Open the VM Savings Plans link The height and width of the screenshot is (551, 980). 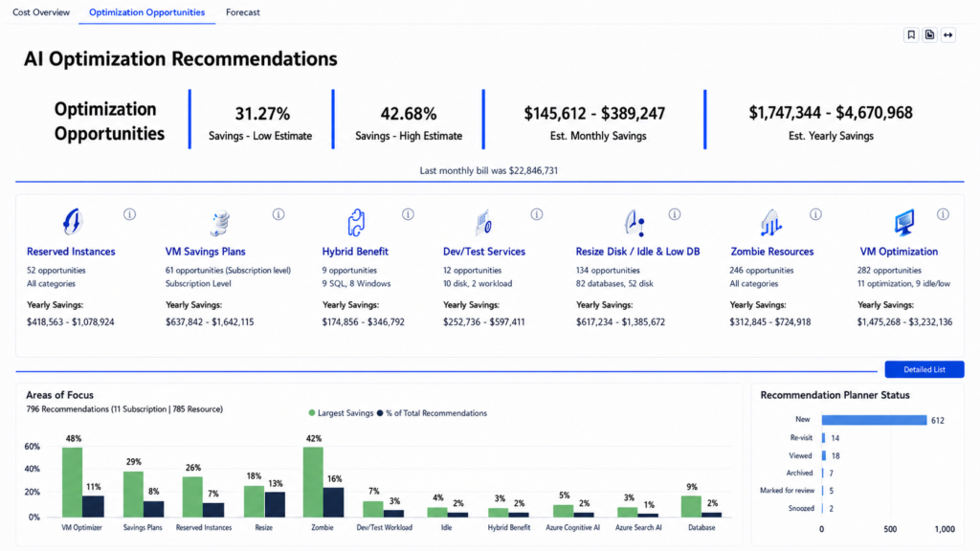(205, 252)
